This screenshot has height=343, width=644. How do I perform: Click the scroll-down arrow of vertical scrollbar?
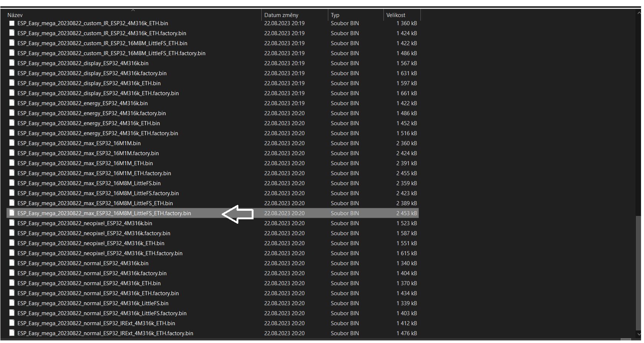639,334
